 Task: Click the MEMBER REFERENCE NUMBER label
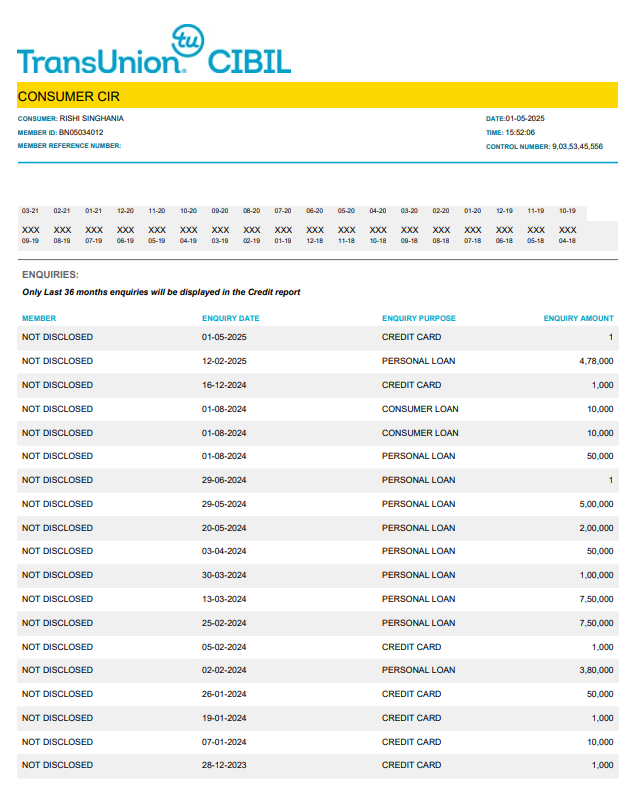tap(69, 146)
